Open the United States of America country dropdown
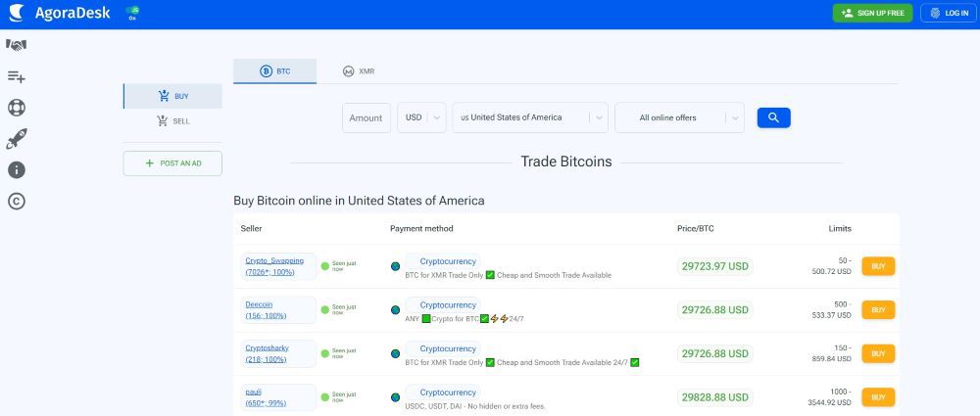 529,117
